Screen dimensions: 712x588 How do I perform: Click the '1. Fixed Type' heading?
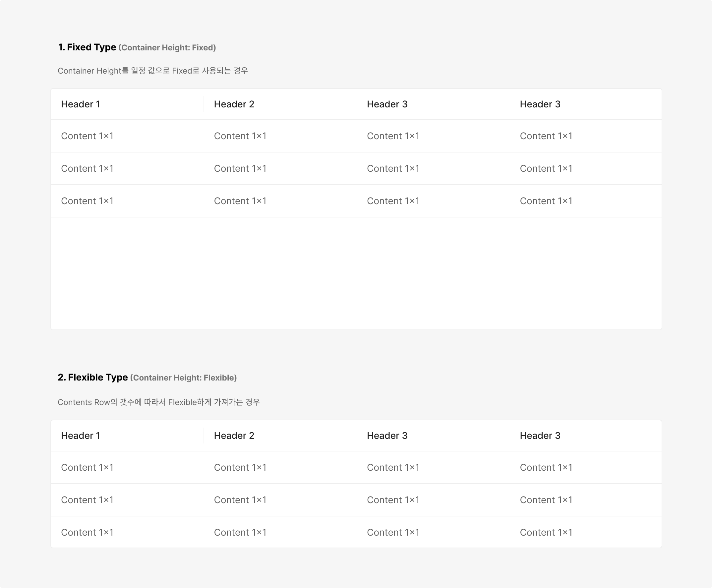(88, 47)
